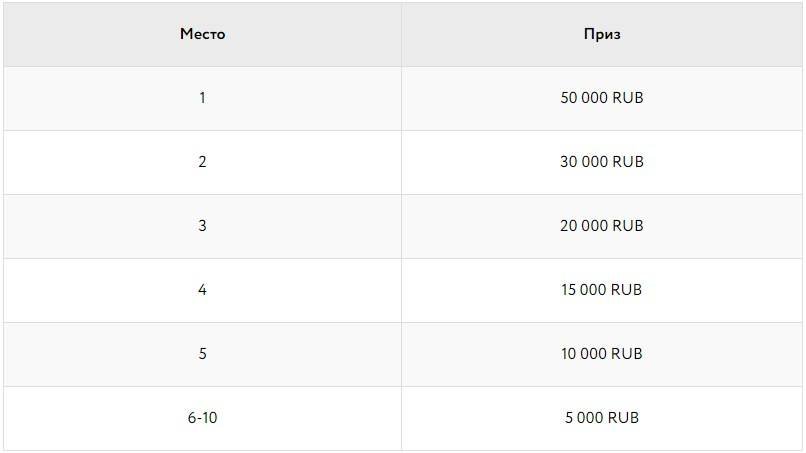Click the 10 000 prize amount
Screen dimensions: 806x453
pyautogui.click(x=584, y=354)
